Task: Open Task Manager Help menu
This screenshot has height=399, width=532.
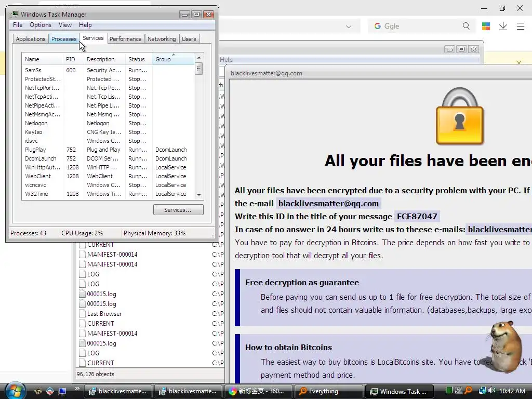Action: [85, 25]
